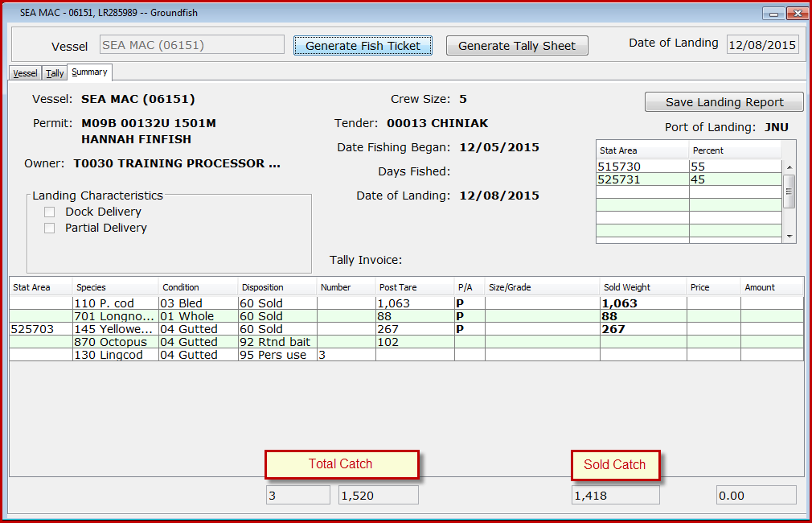The image size is (812, 523).
Task: Switch to the Vessel tab
Action: coord(25,73)
